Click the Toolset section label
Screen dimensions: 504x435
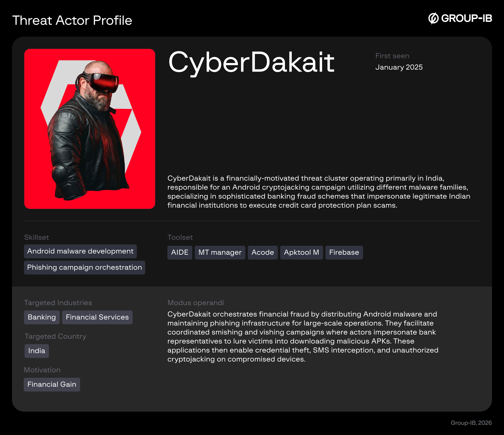click(x=180, y=237)
